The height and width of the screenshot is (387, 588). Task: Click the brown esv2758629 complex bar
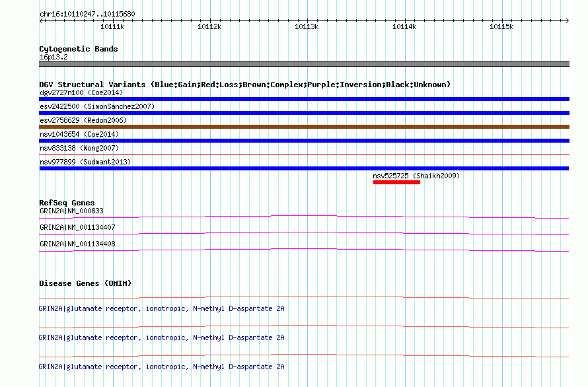(x=304, y=127)
